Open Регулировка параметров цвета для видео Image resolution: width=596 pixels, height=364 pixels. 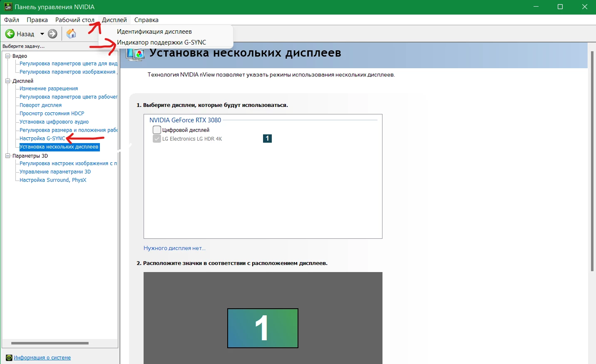(x=68, y=64)
